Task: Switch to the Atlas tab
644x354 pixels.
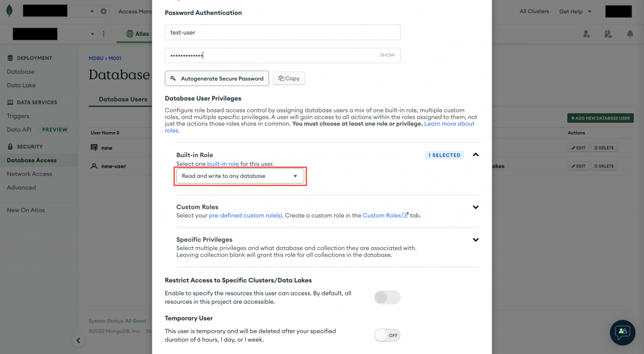Action: pyautogui.click(x=138, y=34)
